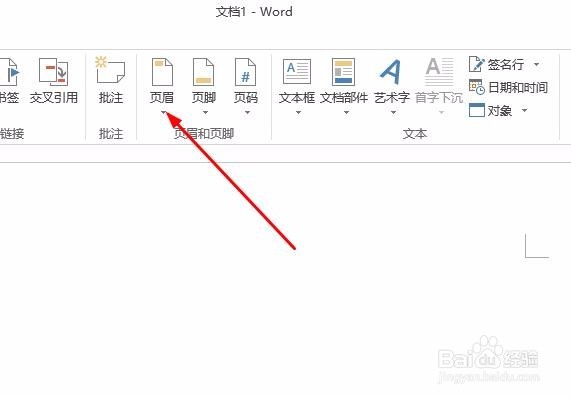571x397 pixels.
Task: Click the 艺术字 label text
Action: tap(392, 98)
